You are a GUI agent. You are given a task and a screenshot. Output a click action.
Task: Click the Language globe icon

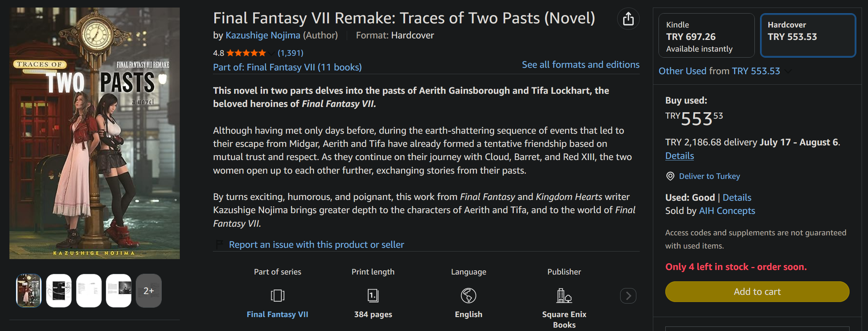pos(469,296)
